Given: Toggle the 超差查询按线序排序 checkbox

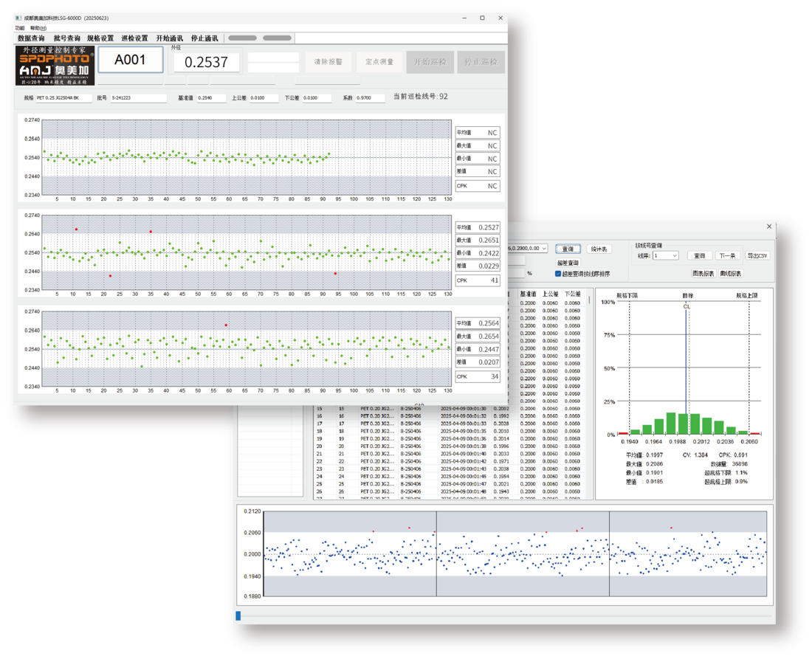Looking at the screenshot, I should (558, 274).
